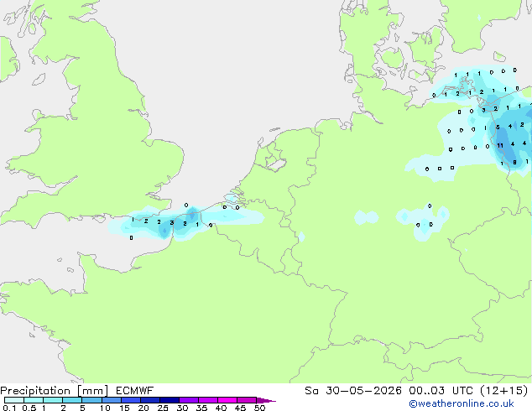
Task: Select the 30–35 mm purple legend swatch
Action: point(188,400)
